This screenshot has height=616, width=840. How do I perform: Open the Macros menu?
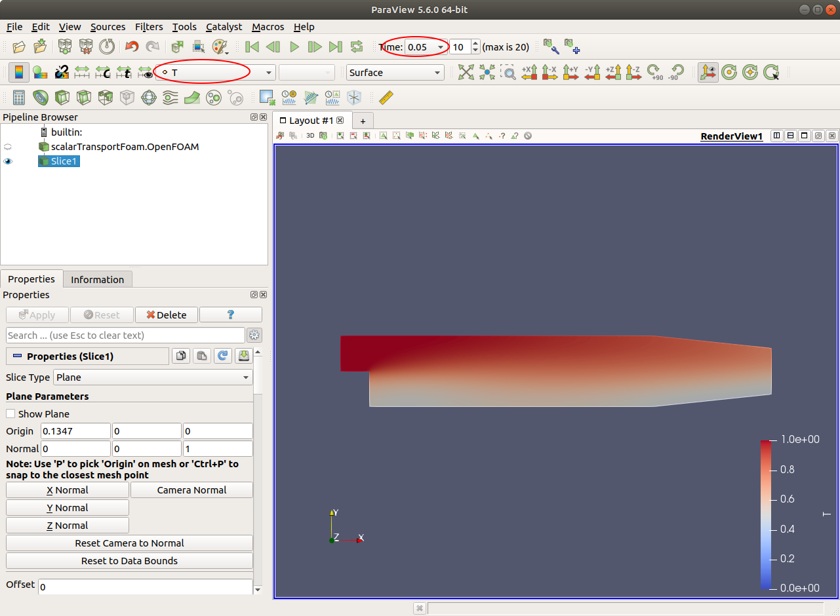click(x=268, y=27)
